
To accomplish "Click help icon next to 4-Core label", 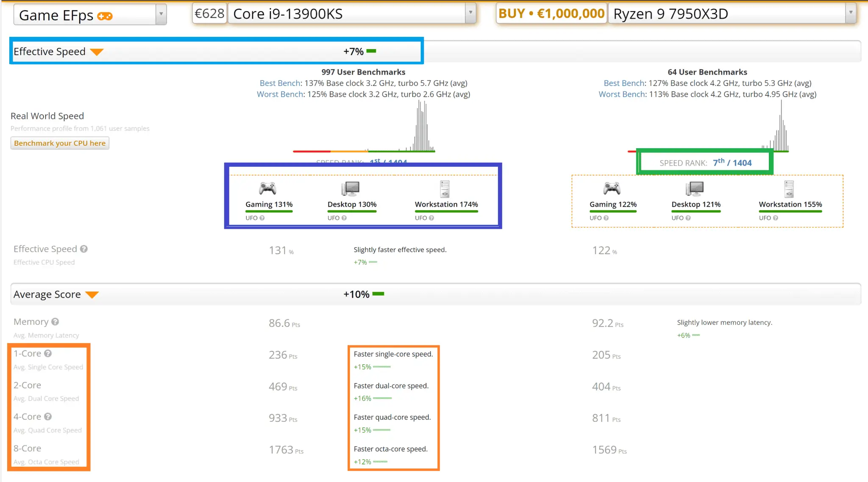I will pyautogui.click(x=48, y=417).
